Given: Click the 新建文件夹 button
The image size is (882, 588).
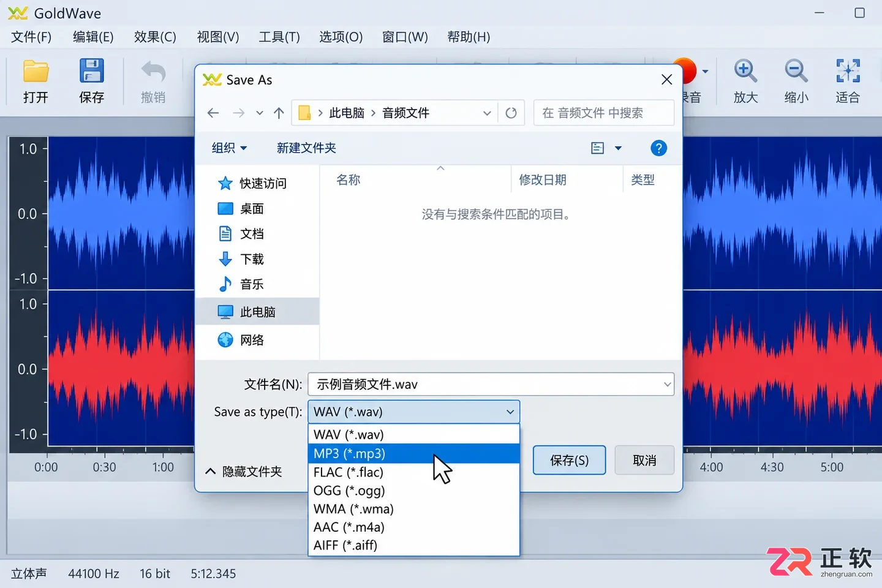Looking at the screenshot, I should pos(306,148).
